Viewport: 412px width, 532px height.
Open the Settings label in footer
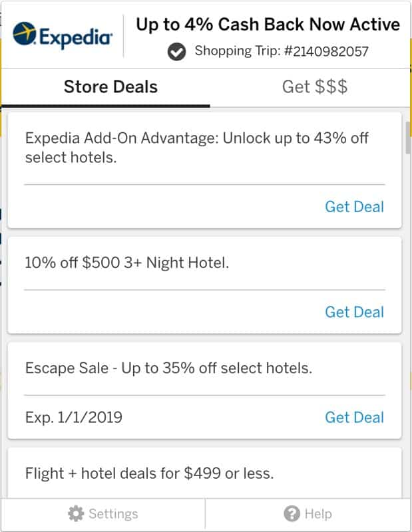(113, 513)
